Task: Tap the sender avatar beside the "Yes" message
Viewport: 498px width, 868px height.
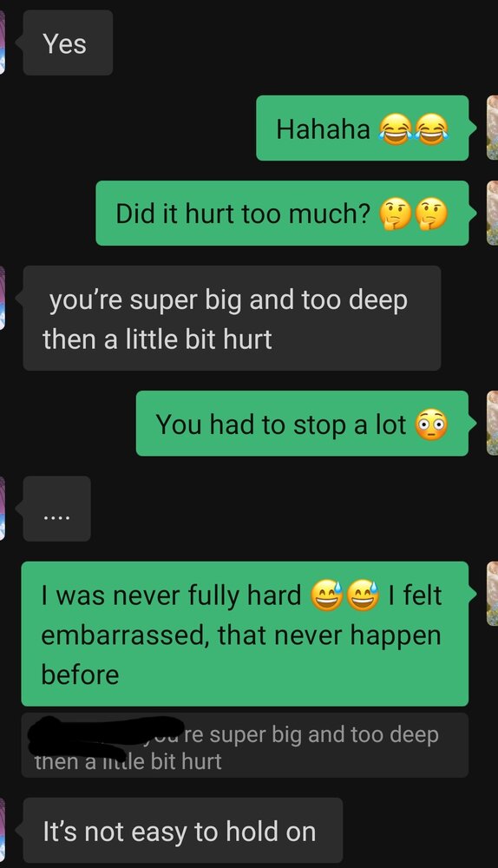Action: pos(3,42)
